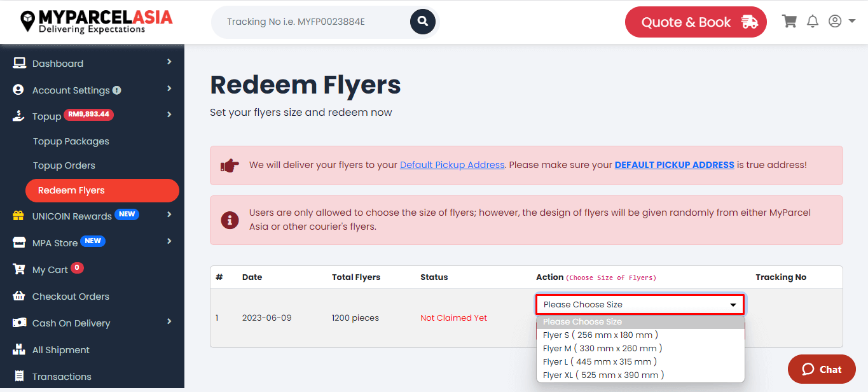
Task: Open Topup Packages in sidebar
Action: [71, 141]
